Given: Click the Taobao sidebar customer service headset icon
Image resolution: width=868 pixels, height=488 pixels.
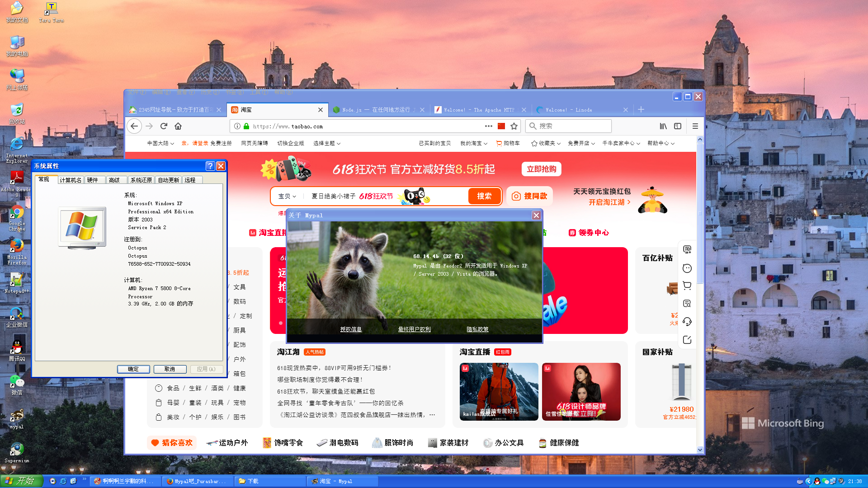Looking at the screenshot, I should pos(687,322).
